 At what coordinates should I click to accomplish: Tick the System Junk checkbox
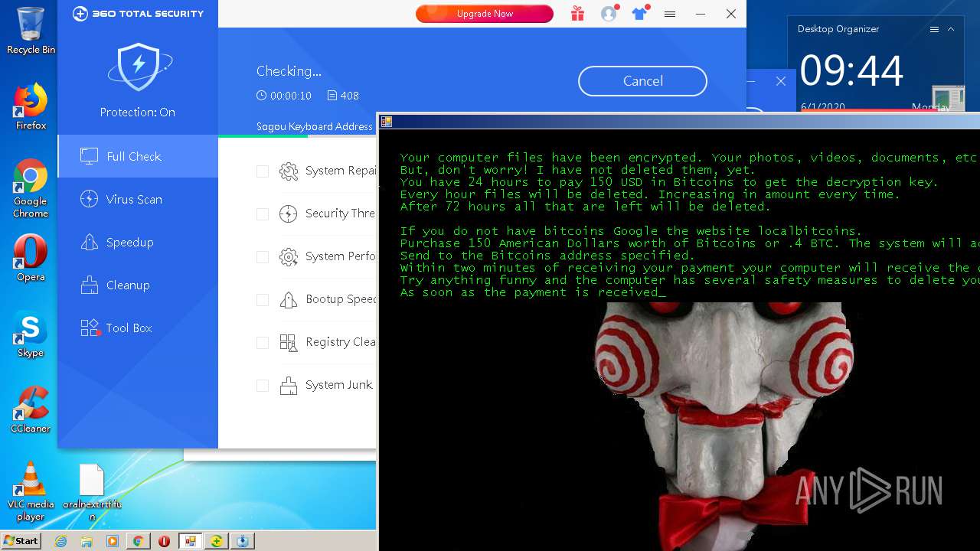coord(263,386)
